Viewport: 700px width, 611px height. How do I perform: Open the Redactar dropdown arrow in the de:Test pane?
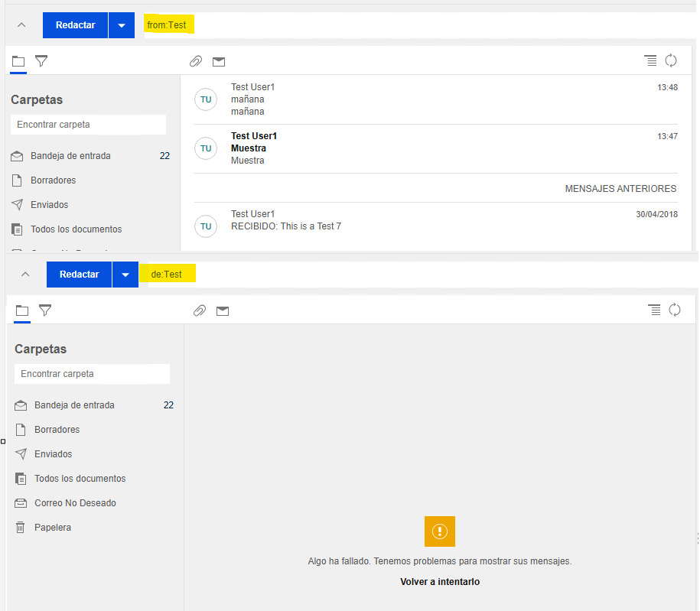click(x=125, y=275)
